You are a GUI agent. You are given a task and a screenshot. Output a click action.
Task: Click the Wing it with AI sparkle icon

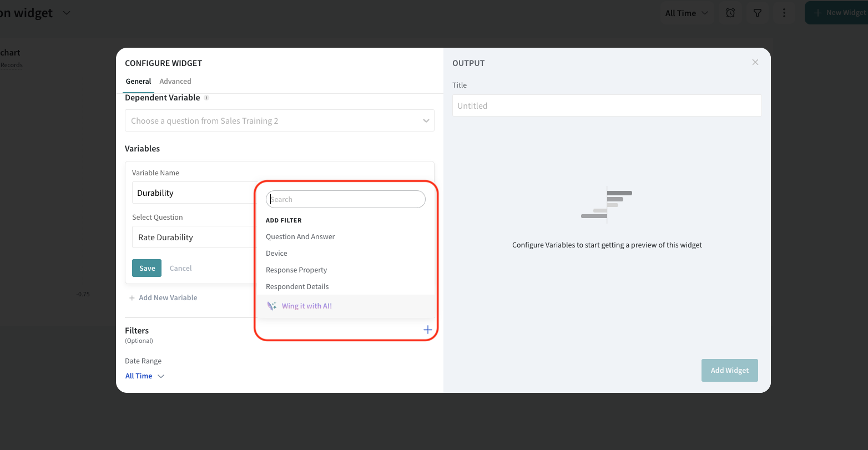pyautogui.click(x=272, y=306)
